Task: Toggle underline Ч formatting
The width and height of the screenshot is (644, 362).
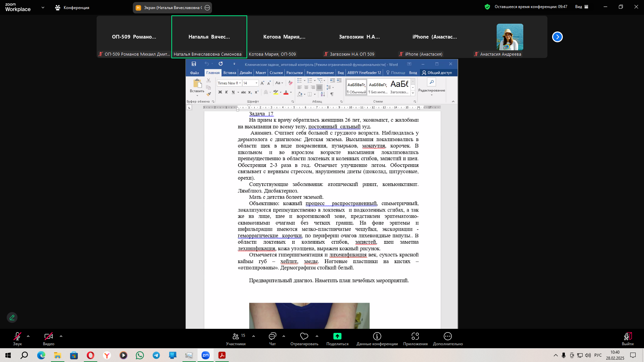Action: 233,92
